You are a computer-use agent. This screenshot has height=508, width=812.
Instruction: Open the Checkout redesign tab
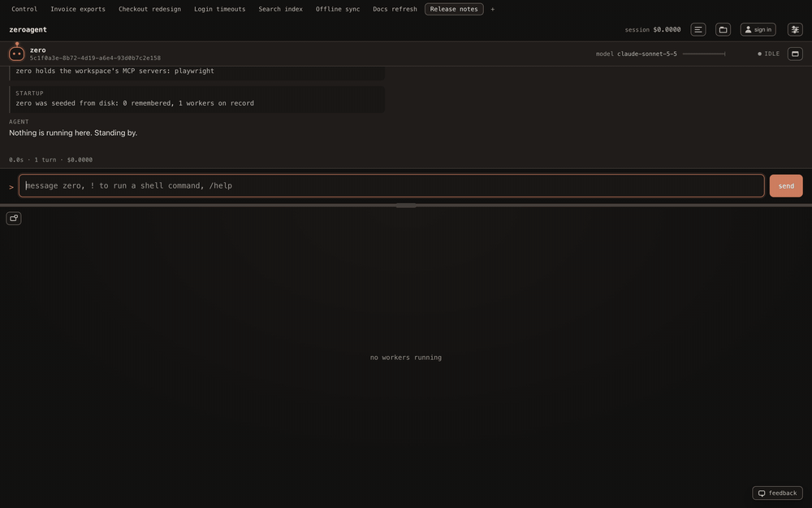pos(149,9)
